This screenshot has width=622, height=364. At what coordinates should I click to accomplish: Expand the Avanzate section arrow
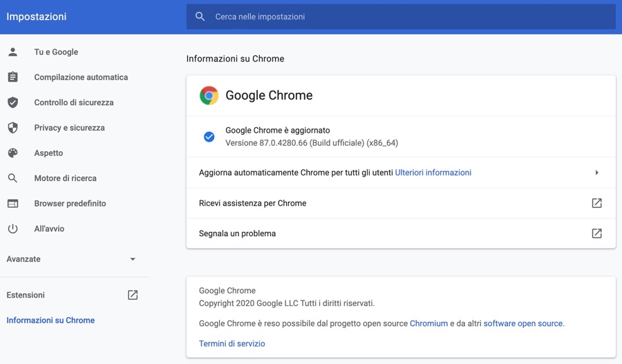(x=133, y=259)
